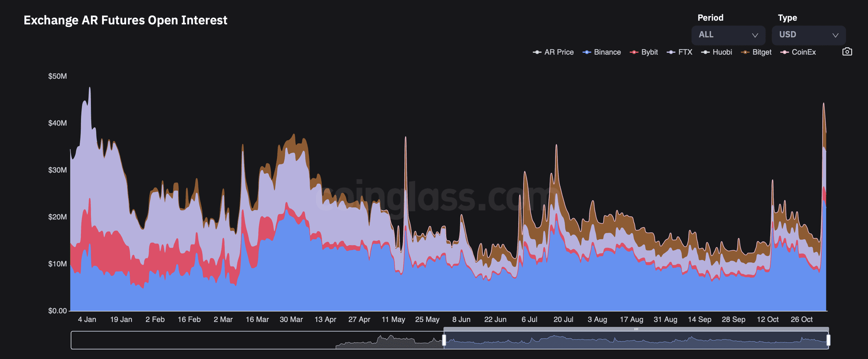
Task: Toggle CoinEx series in legend
Action: tap(798, 52)
